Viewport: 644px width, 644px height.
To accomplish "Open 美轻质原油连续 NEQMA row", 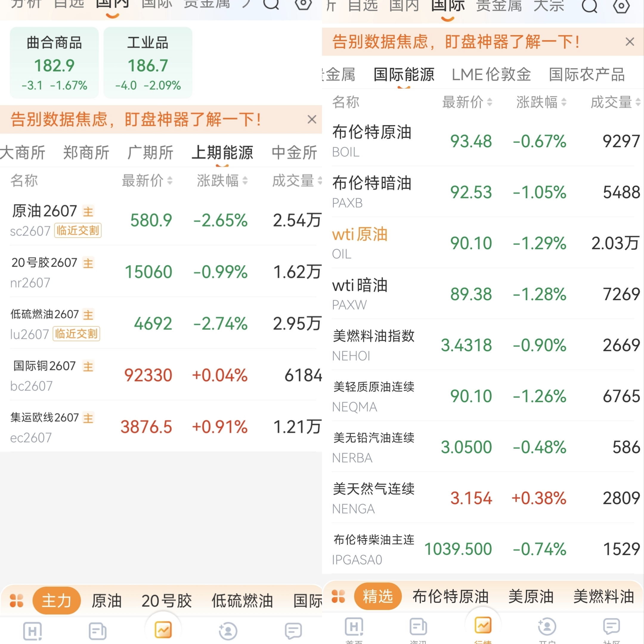I will (x=483, y=396).
